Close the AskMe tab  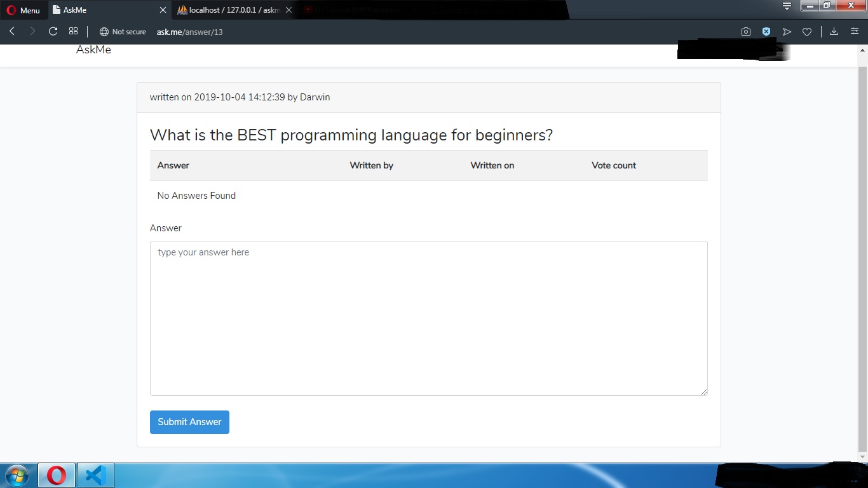[163, 10]
